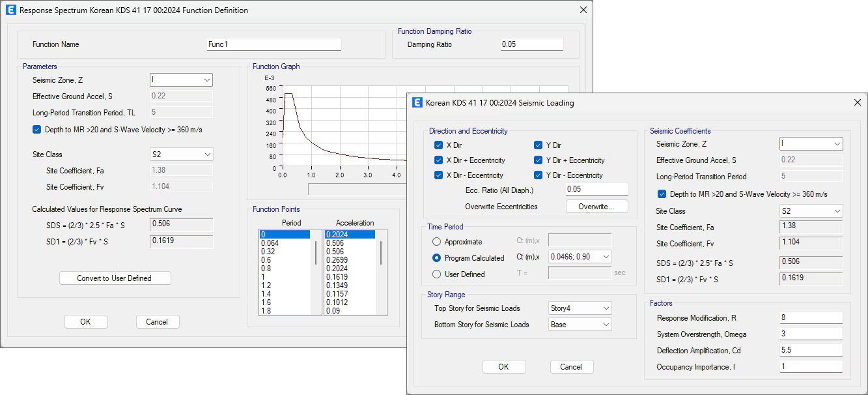Choose the User Defined time period radio
868x395 pixels.
(x=438, y=274)
